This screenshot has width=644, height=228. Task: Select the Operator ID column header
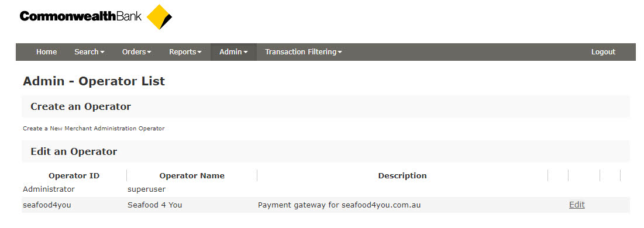pos(74,176)
